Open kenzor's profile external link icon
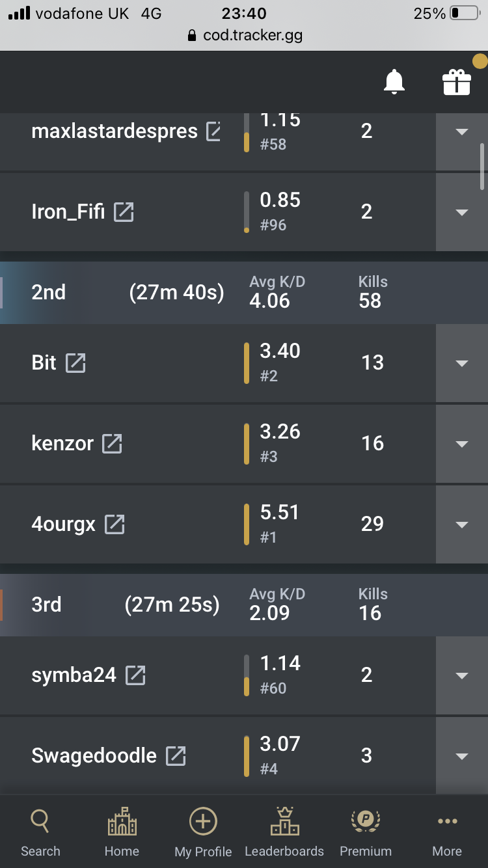The width and height of the screenshot is (488, 868). point(112,443)
